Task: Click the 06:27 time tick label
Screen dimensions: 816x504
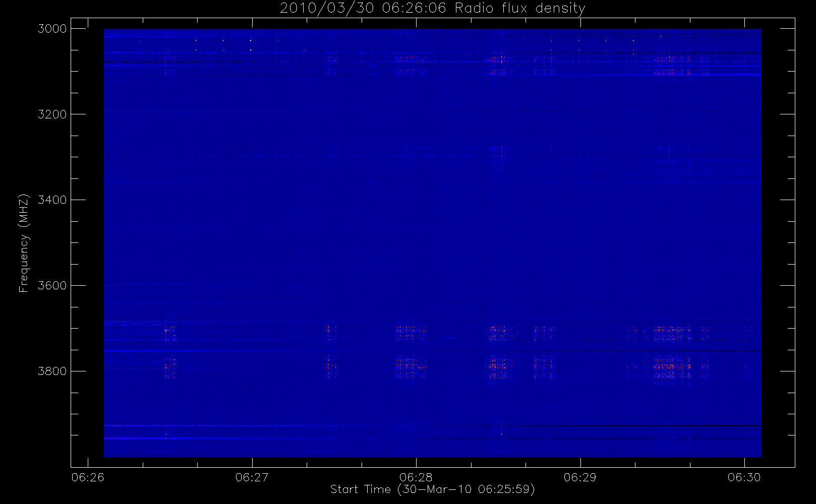Action: 252,477
